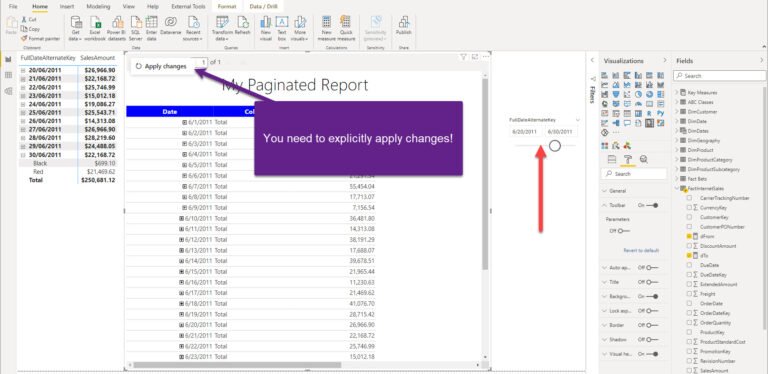Viewport: 768px width, 374px height.
Task: Open the Analytics magnifier pane
Action: point(644,160)
